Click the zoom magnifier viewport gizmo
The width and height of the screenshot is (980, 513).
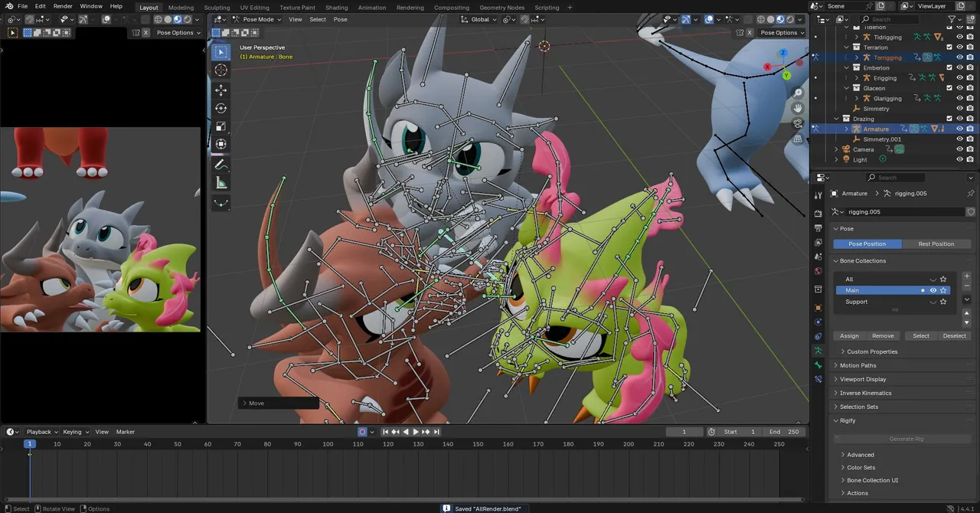point(798,93)
